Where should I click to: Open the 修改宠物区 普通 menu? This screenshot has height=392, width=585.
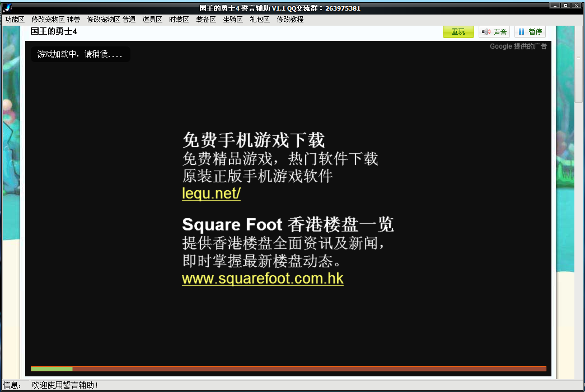[x=111, y=20]
